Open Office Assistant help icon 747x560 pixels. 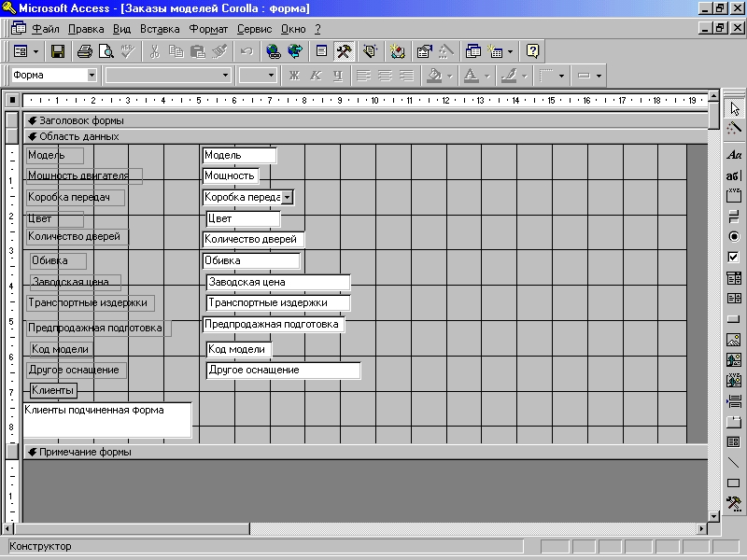click(532, 51)
